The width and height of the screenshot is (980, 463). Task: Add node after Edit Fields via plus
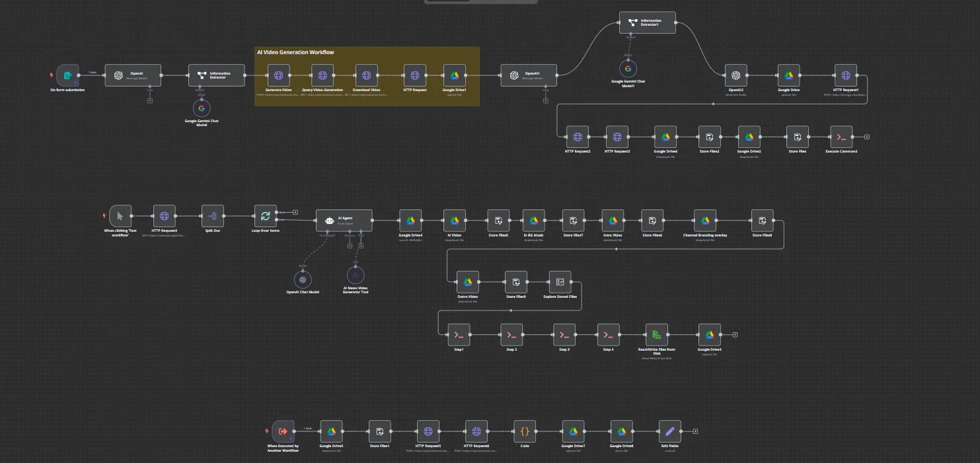coord(695,431)
